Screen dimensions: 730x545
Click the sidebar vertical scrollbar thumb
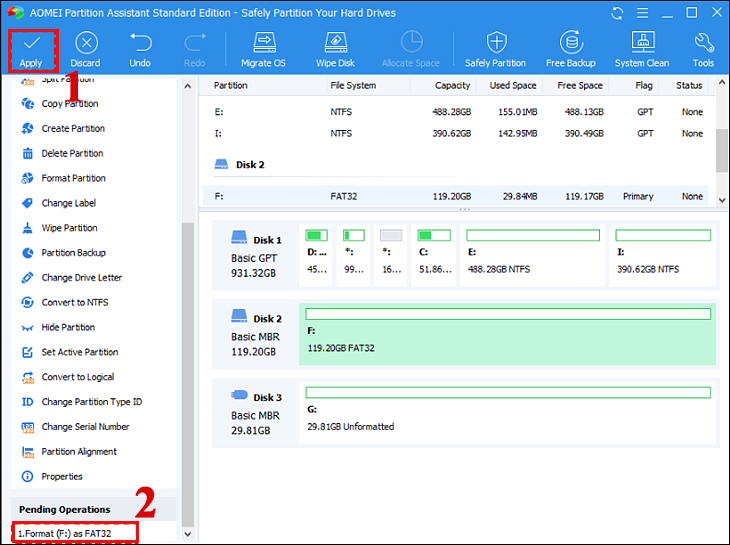coord(188,375)
